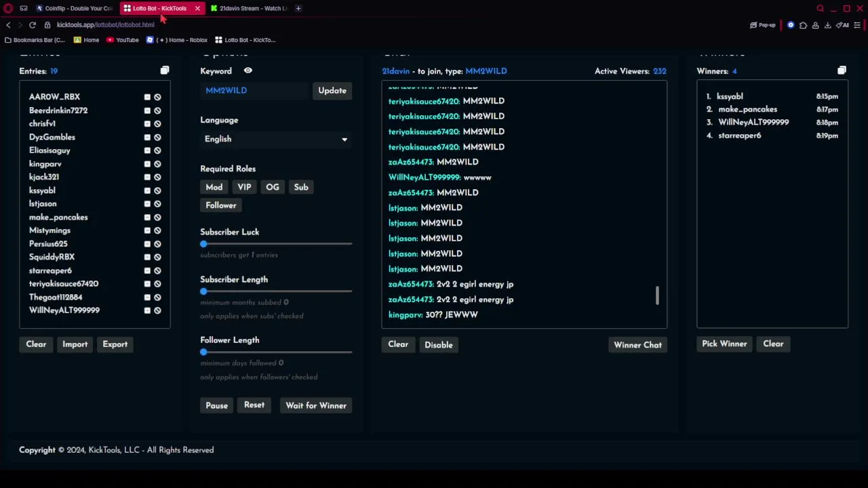
Task: Toggle the square checkbox beside AAR0W_RBX
Action: tap(147, 97)
